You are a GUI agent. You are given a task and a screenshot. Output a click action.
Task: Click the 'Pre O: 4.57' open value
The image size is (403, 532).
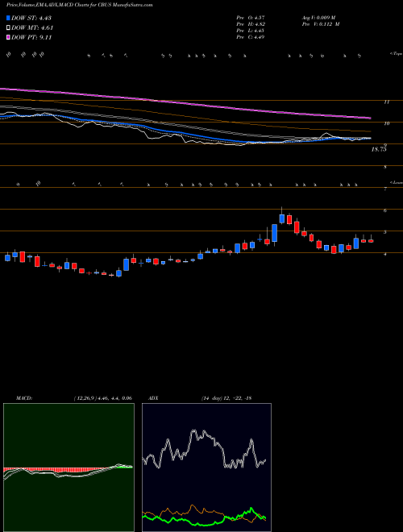(251, 17)
